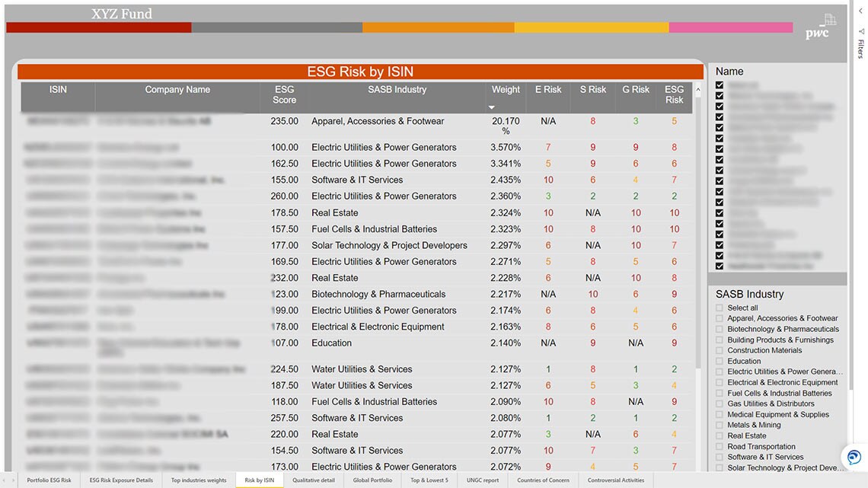This screenshot has height=488, width=868.
Task: Open the Global Portfolio tab
Action: tap(372, 480)
